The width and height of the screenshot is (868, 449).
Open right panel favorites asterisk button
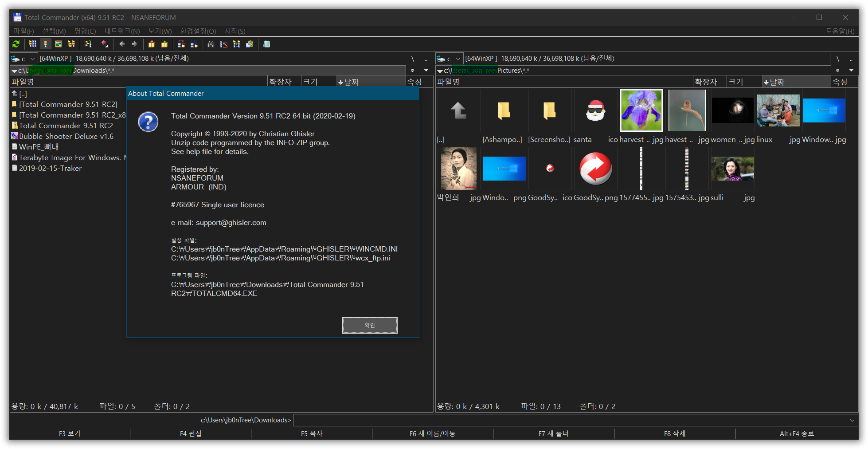(837, 71)
